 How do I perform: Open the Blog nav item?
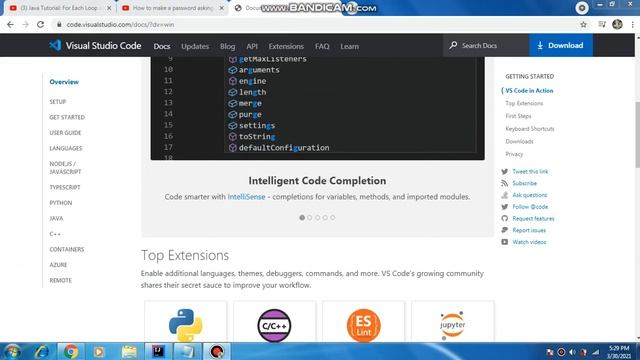point(227,46)
